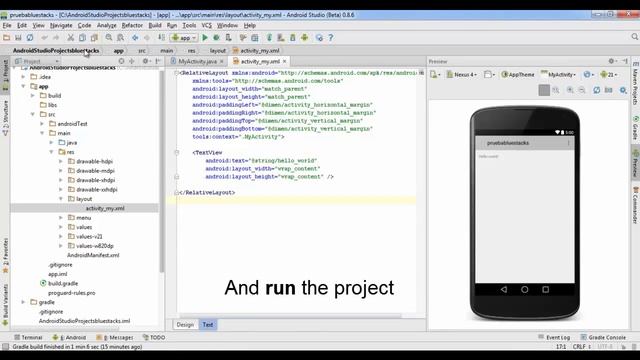This screenshot has width=640, height=360.
Task: Open the API level 21 dropdown
Action: (x=608, y=75)
